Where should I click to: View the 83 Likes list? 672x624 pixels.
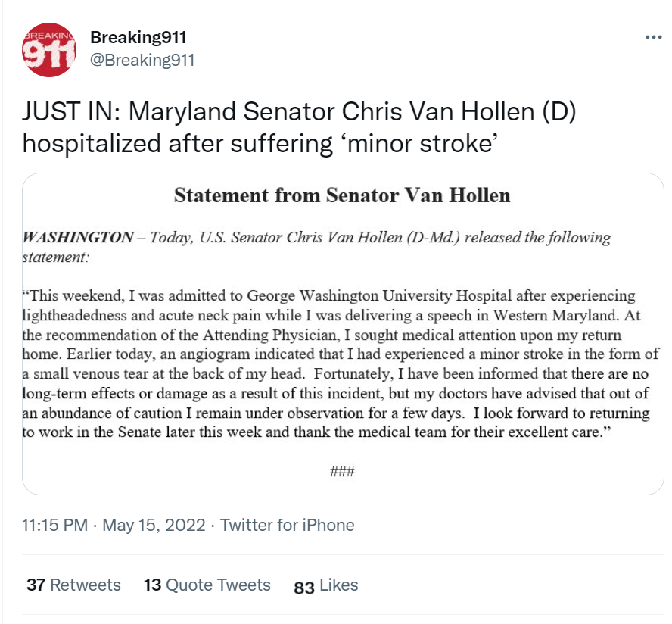pos(326,585)
